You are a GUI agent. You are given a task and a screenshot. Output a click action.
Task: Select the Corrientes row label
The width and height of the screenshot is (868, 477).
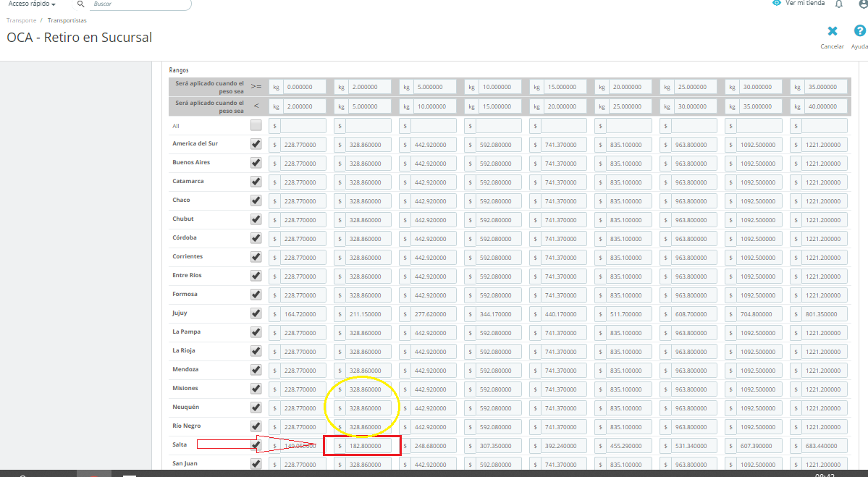click(x=187, y=256)
